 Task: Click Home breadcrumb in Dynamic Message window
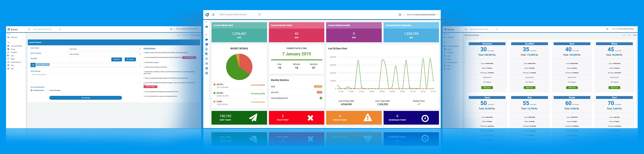(x=179, y=35)
